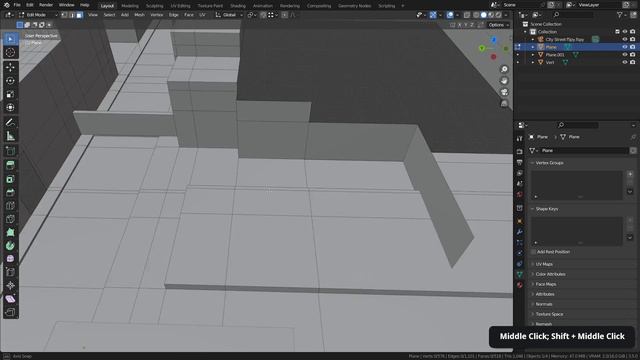Toggle Add Rest Position checkbox
The height and width of the screenshot is (360, 640).
(534, 252)
